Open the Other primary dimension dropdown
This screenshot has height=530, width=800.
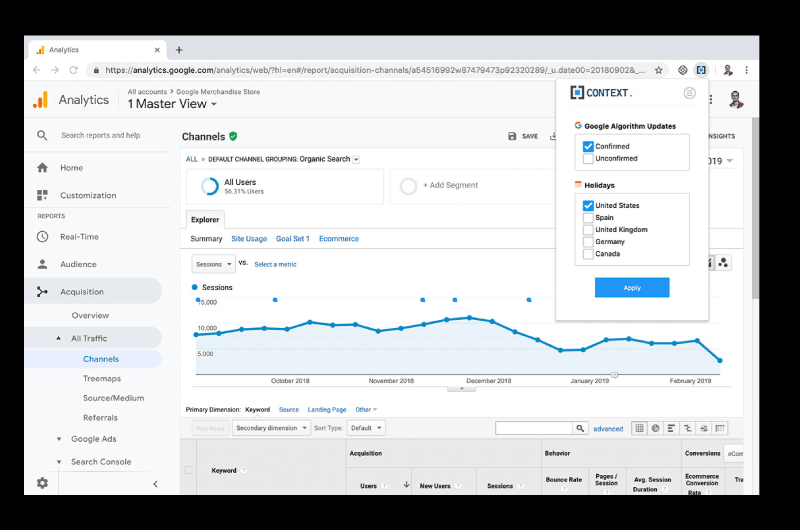tap(366, 410)
